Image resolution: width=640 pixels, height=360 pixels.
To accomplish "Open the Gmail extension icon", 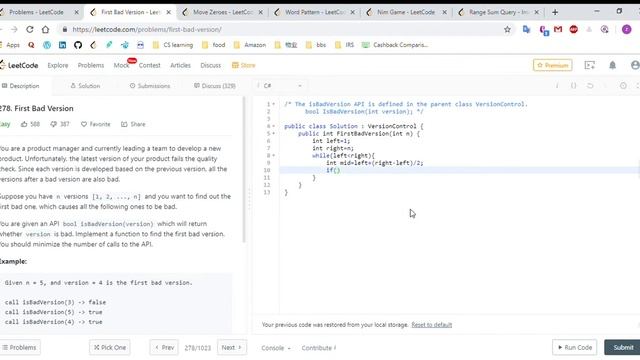I will pyautogui.click(x=558, y=29).
